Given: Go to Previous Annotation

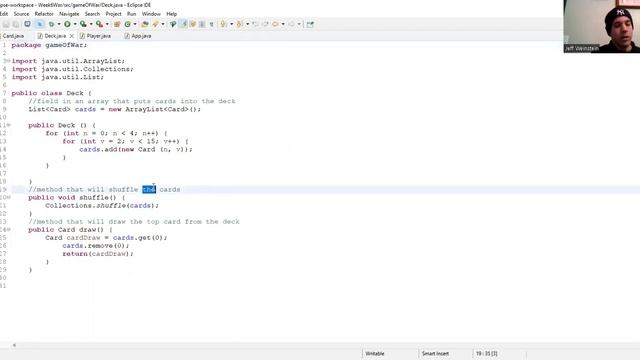Looking at the screenshot, I should [239, 24].
